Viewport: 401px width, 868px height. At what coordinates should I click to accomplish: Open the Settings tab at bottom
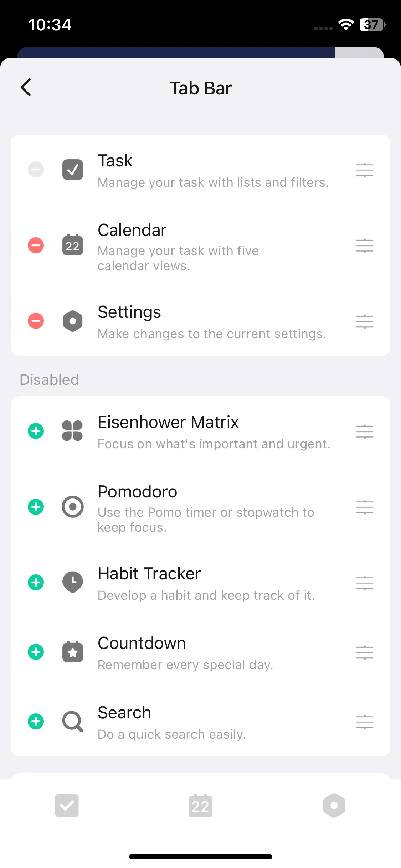[334, 806]
